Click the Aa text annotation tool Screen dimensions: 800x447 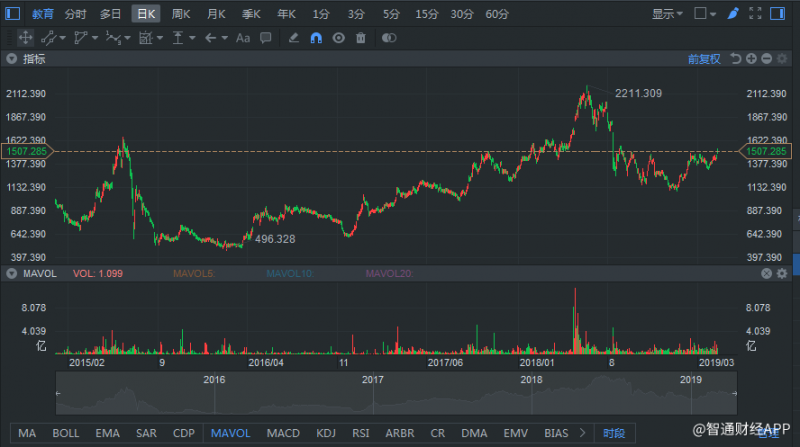(242, 38)
